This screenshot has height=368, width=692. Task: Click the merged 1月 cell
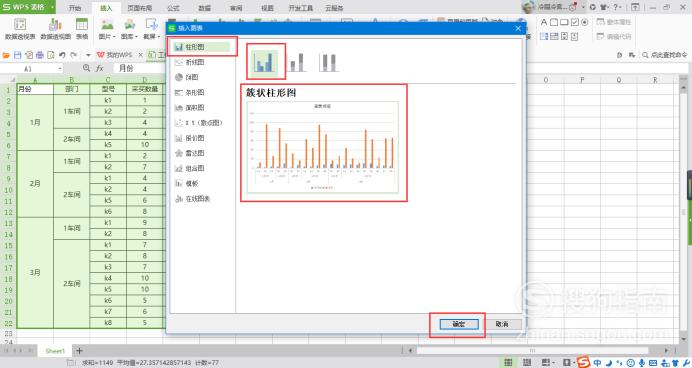tap(35, 123)
